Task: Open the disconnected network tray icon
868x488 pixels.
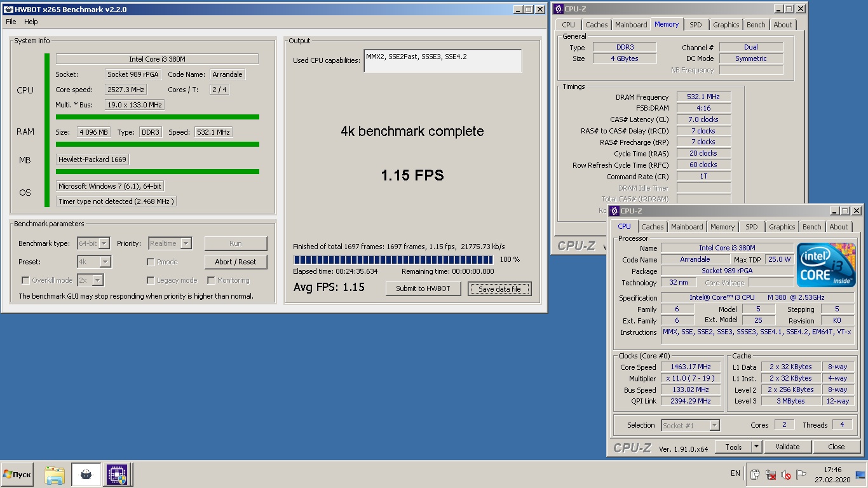Action: click(770, 475)
